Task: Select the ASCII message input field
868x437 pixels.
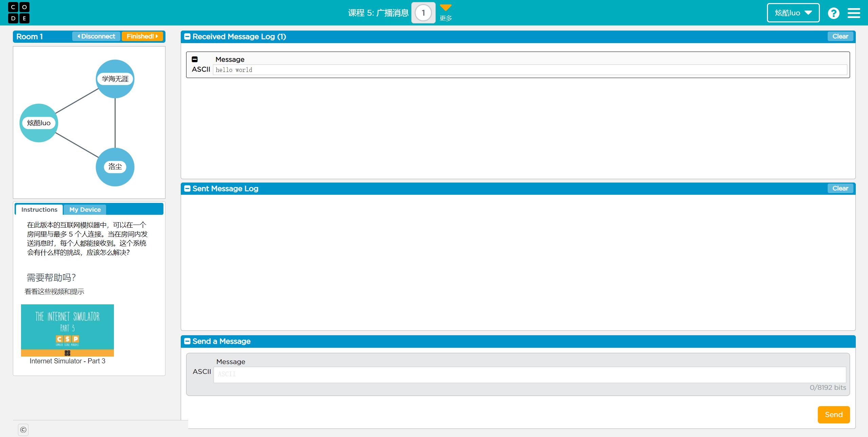Action: (530, 374)
